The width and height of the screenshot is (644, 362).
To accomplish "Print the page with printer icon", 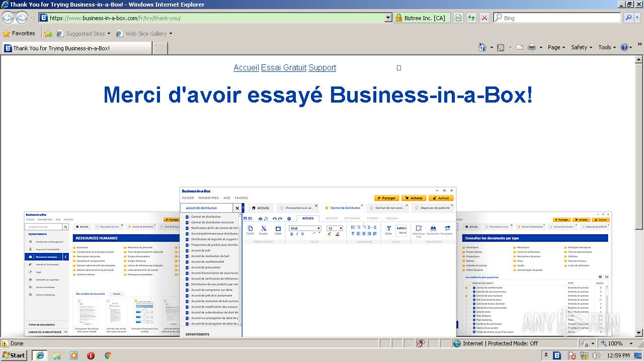I will click(x=532, y=47).
